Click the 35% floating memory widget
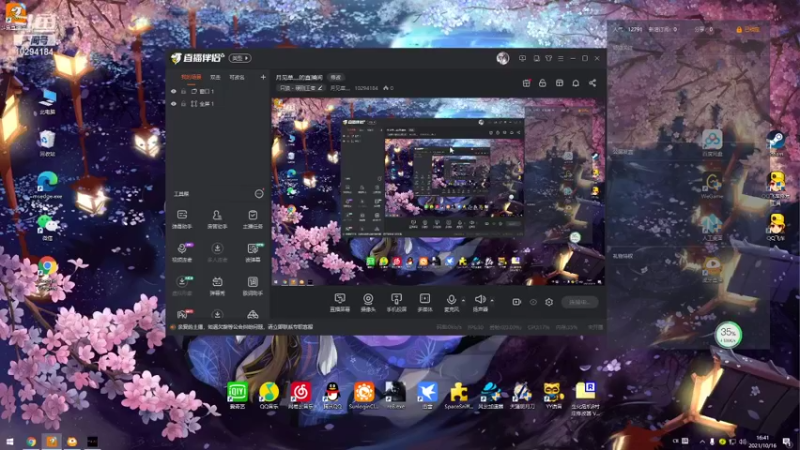Image resolution: width=800 pixels, height=450 pixels. (x=728, y=335)
